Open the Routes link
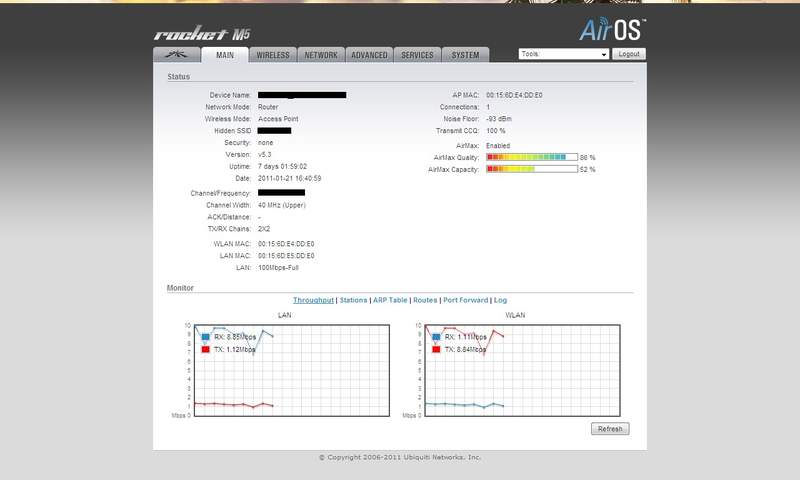The height and width of the screenshot is (480, 800). (x=425, y=300)
